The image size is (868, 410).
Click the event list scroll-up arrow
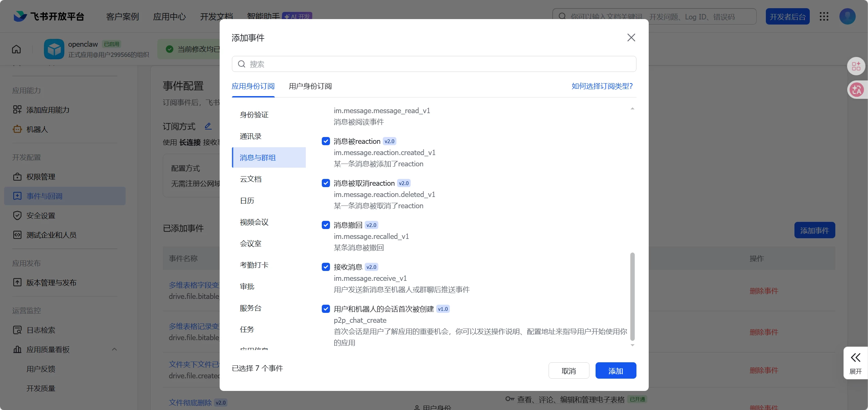(632, 109)
